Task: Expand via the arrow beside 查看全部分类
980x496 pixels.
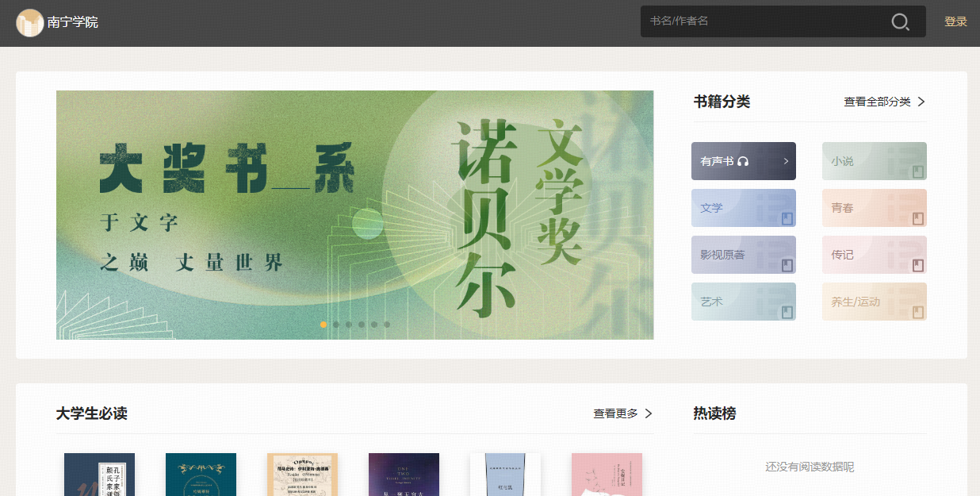Action: [921, 102]
